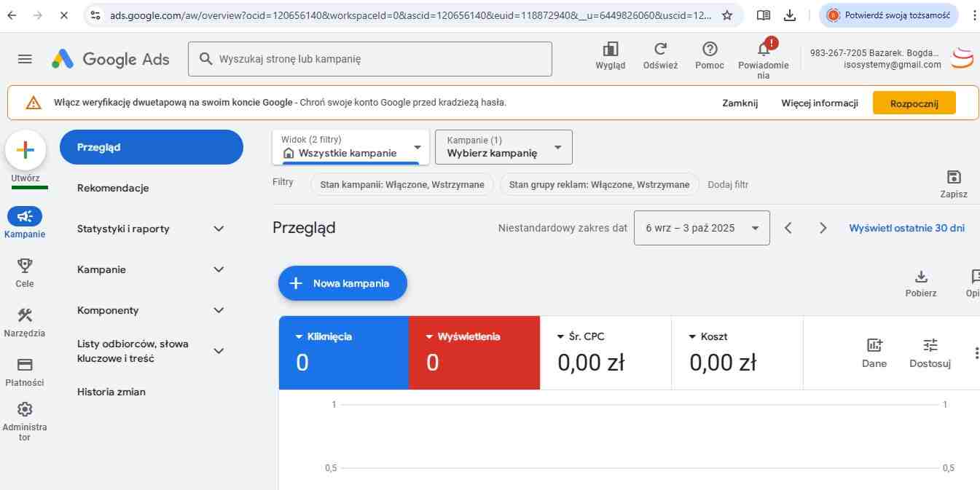Click the campaign search input field
Viewport: 980px width, 490px height.
pos(379,59)
